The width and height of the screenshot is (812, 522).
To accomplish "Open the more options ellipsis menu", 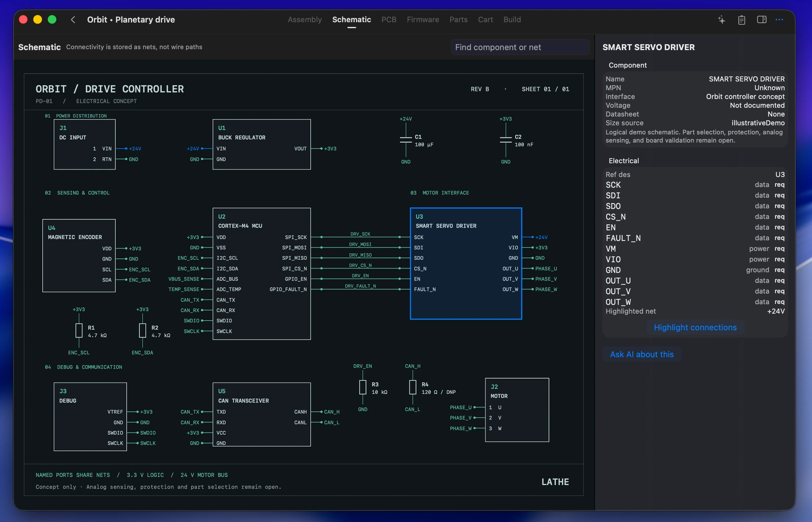I will [x=779, y=20].
